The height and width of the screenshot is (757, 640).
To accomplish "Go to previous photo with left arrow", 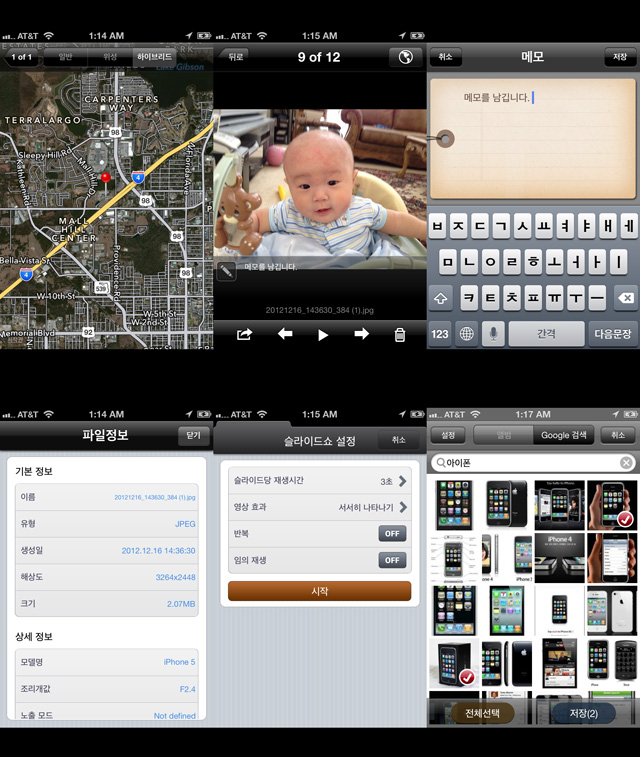I will tap(285, 334).
